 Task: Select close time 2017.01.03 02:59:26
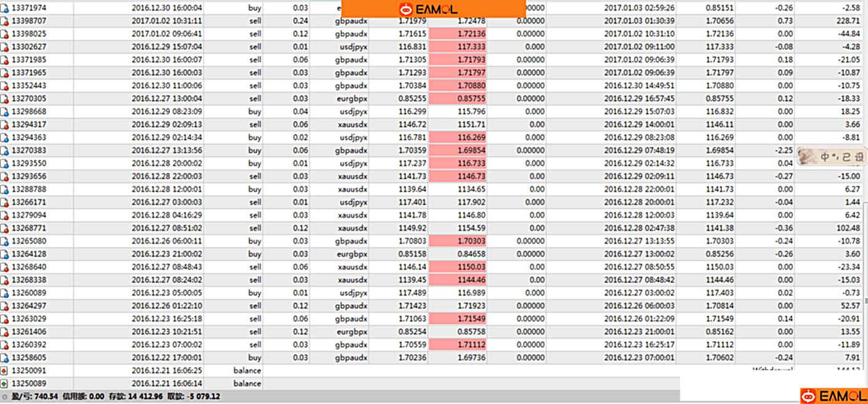[x=639, y=8]
